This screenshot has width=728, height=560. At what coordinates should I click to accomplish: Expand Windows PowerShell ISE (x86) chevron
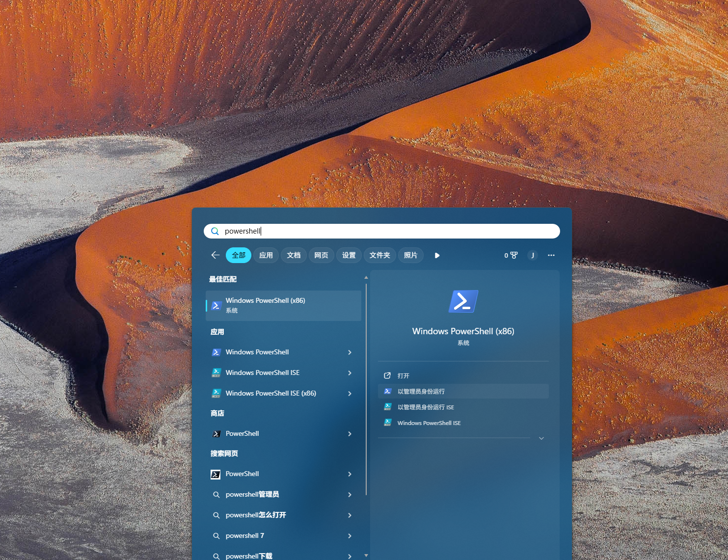(x=350, y=394)
